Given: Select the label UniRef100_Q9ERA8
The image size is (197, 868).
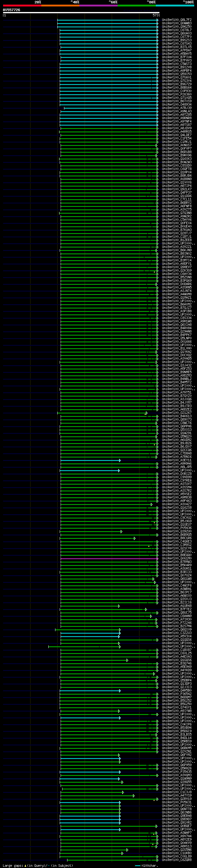Looking at the screenshot, I should coord(177,816).
